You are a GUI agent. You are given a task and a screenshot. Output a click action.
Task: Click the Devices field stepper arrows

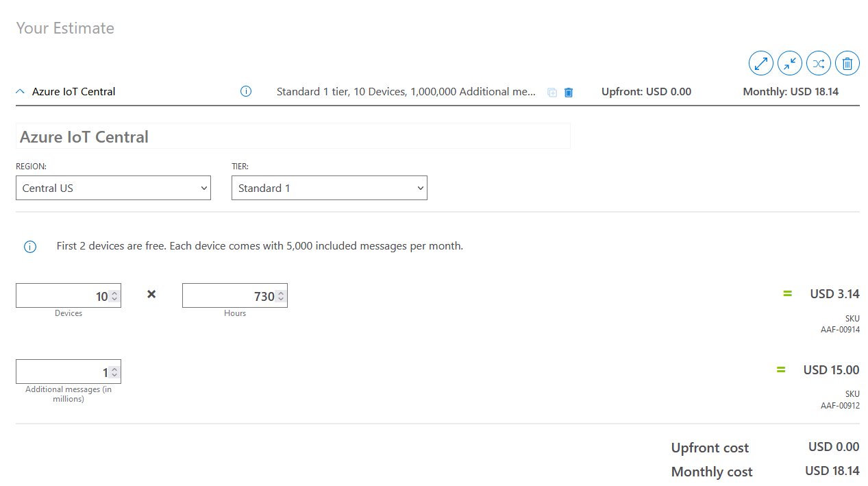click(x=114, y=296)
